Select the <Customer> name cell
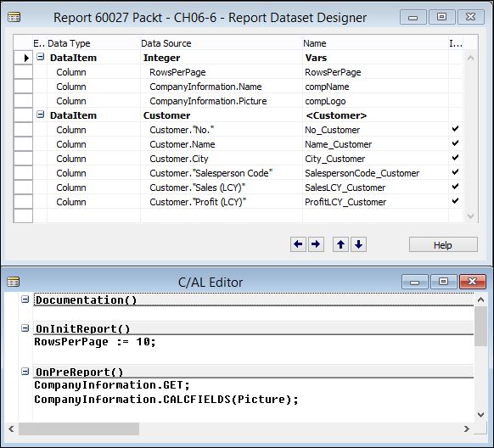This screenshot has height=448, width=494. pos(375,115)
